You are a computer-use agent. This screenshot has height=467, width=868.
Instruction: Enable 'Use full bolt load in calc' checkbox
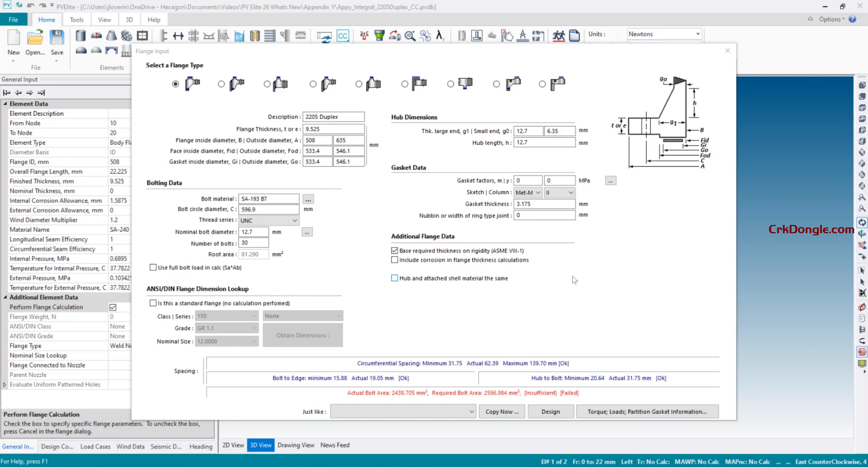153,267
